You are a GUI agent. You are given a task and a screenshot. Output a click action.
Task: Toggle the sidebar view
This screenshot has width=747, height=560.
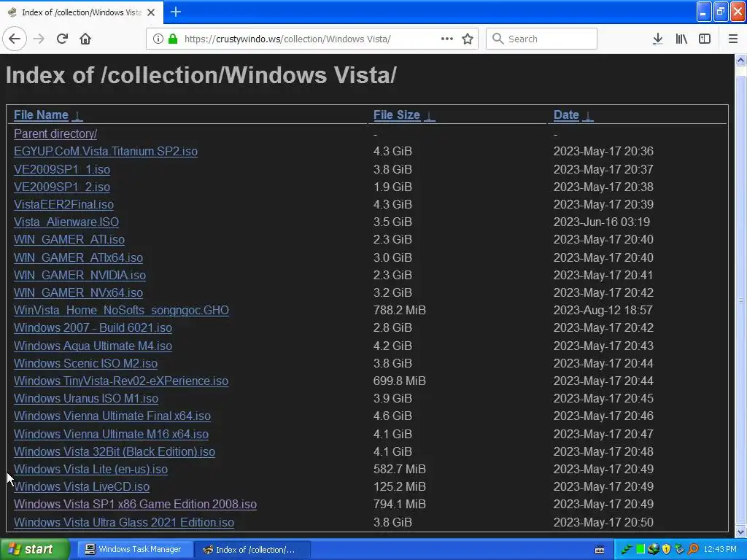[x=705, y=39]
